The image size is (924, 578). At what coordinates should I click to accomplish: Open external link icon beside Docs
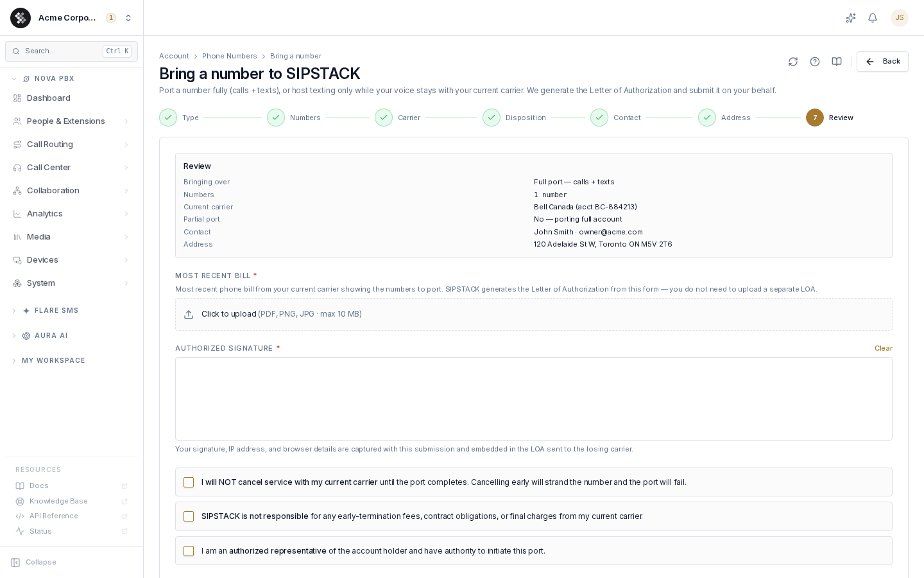[124, 486]
